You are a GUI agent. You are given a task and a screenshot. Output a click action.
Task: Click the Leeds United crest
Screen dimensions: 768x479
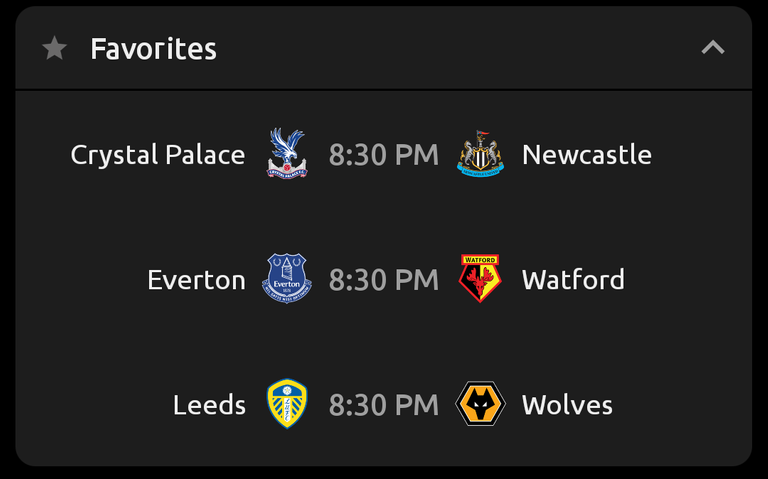click(287, 404)
